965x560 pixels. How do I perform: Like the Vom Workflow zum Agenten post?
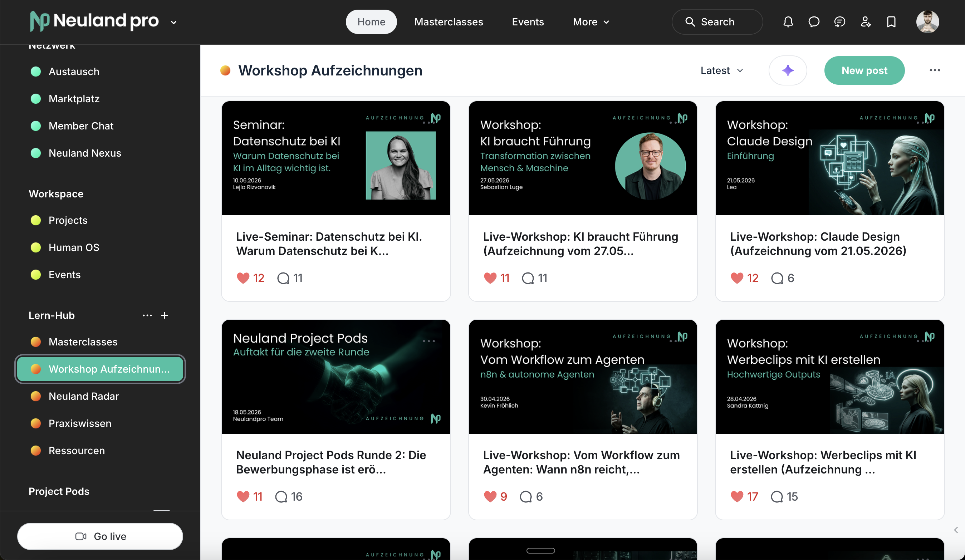point(490,496)
